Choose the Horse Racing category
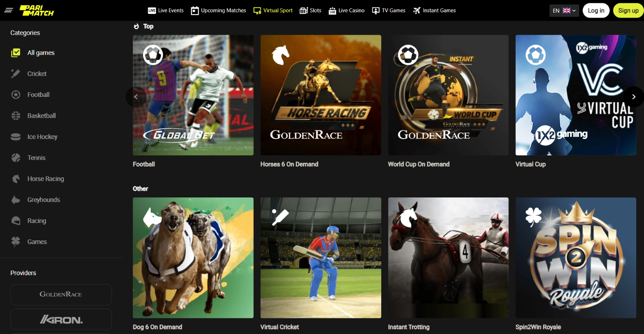The image size is (644, 334). tap(46, 179)
